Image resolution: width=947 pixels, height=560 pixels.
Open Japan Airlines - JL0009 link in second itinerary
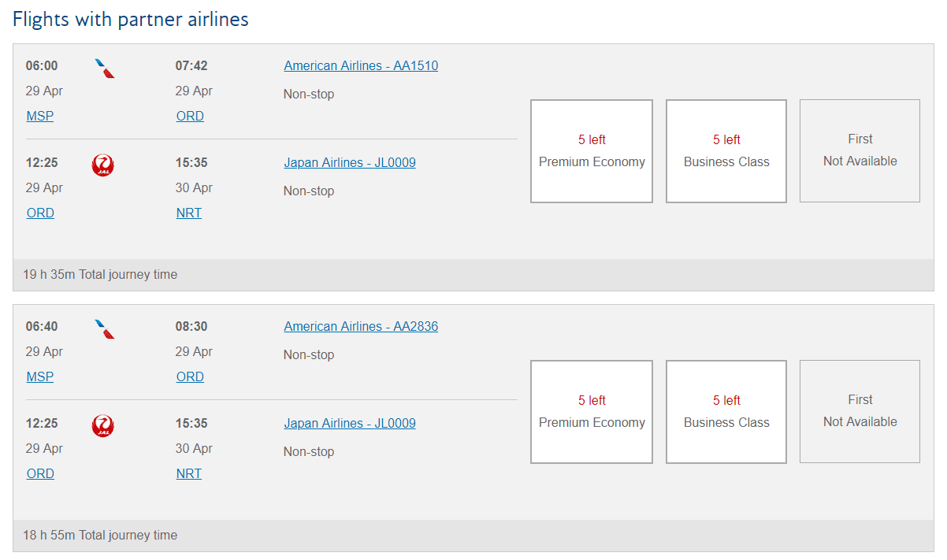(349, 423)
